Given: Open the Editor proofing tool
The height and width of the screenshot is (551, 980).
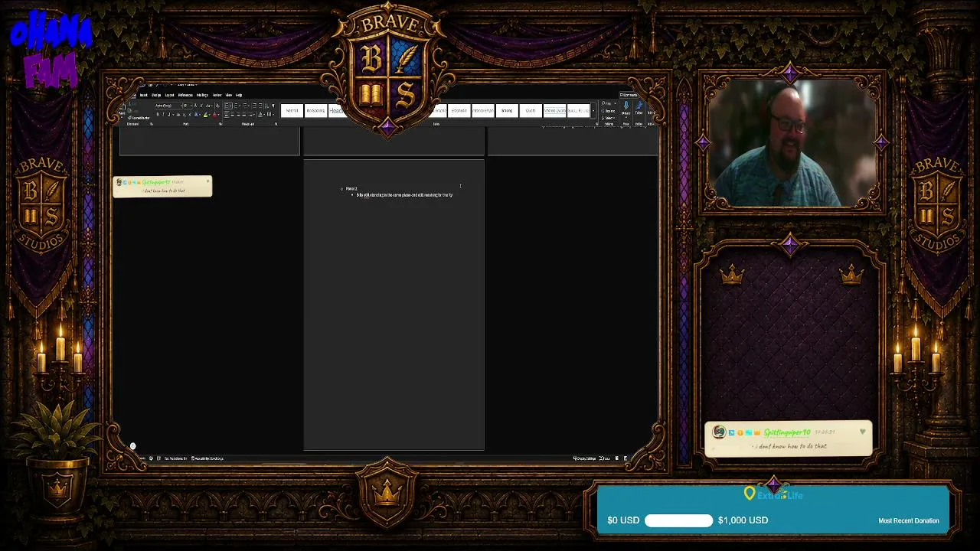Looking at the screenshot, I should point(639,108).
